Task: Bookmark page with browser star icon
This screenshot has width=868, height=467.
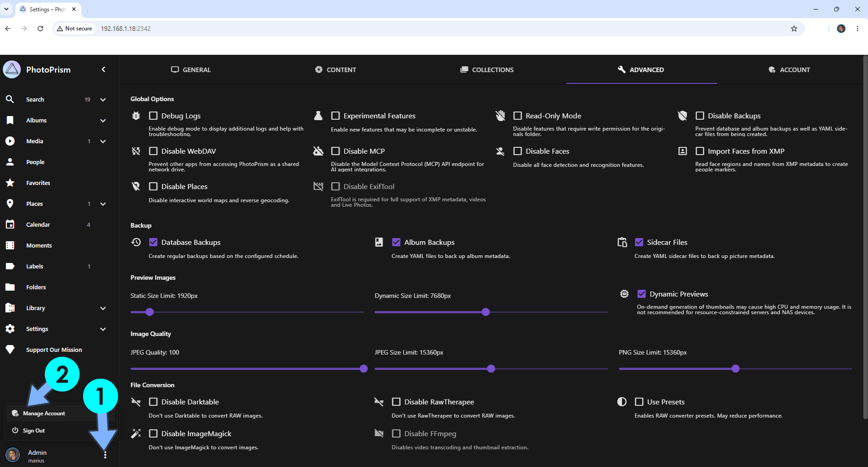Action: click(x=794, y=29)
